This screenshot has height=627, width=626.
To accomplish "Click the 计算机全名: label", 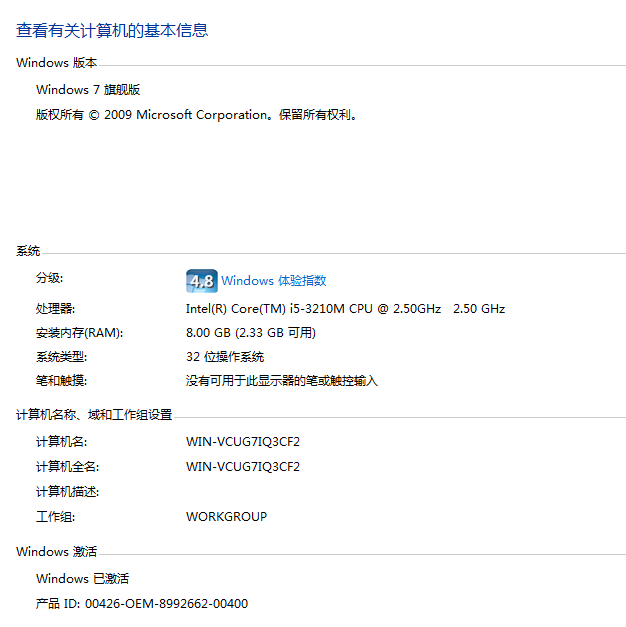I will point(67,467).
